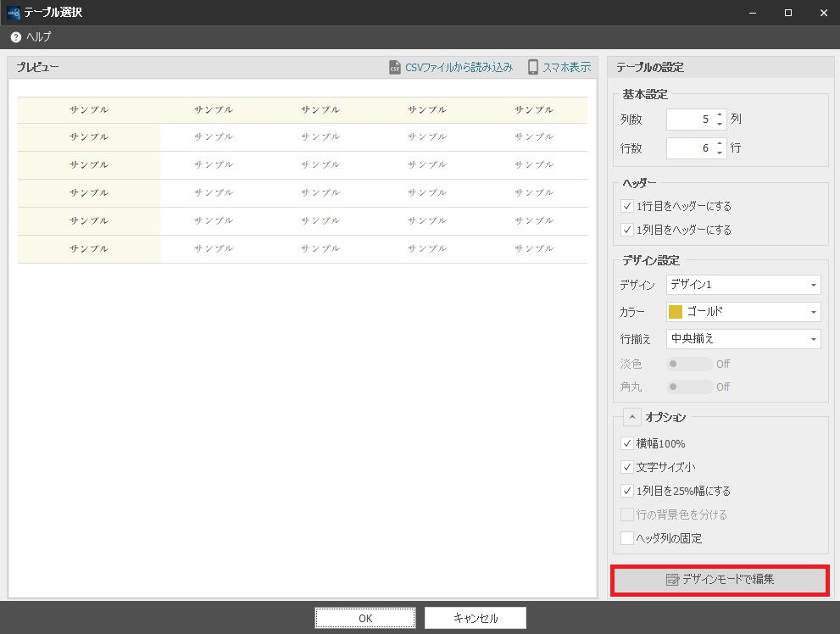This screenshot has width=840, height=634.
Task: Decrease the 列数 value with down arrow
Action: [x=720, y=124]
